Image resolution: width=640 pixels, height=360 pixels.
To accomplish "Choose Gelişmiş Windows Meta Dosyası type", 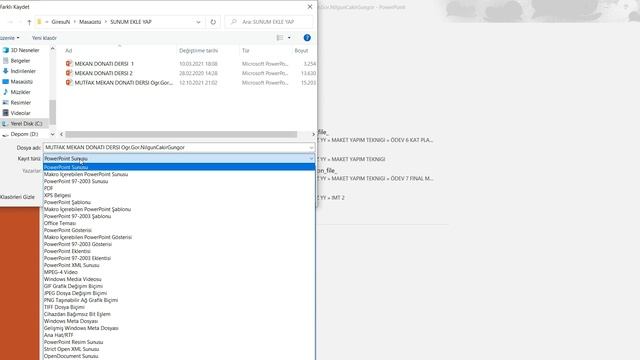I will tap(179, 328).
